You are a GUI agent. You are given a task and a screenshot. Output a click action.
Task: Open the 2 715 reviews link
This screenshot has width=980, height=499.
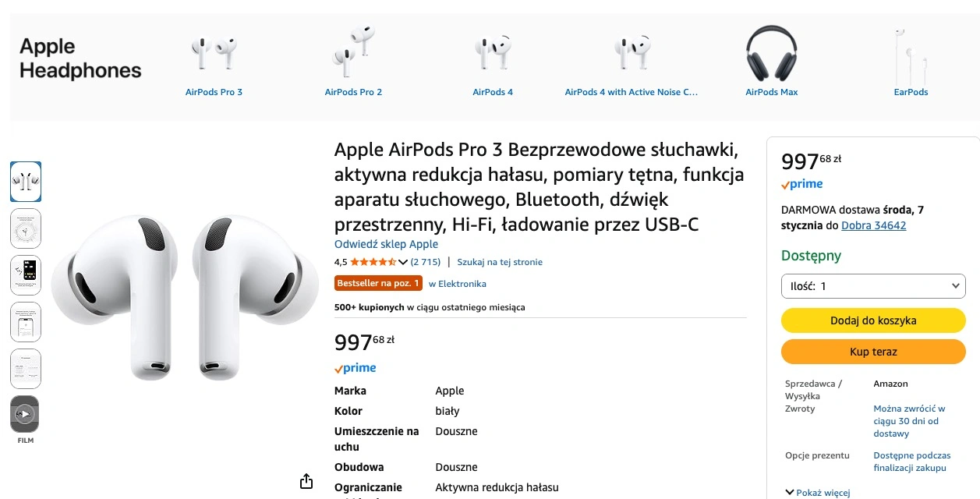pyautogui.click(x=426, y=262)
